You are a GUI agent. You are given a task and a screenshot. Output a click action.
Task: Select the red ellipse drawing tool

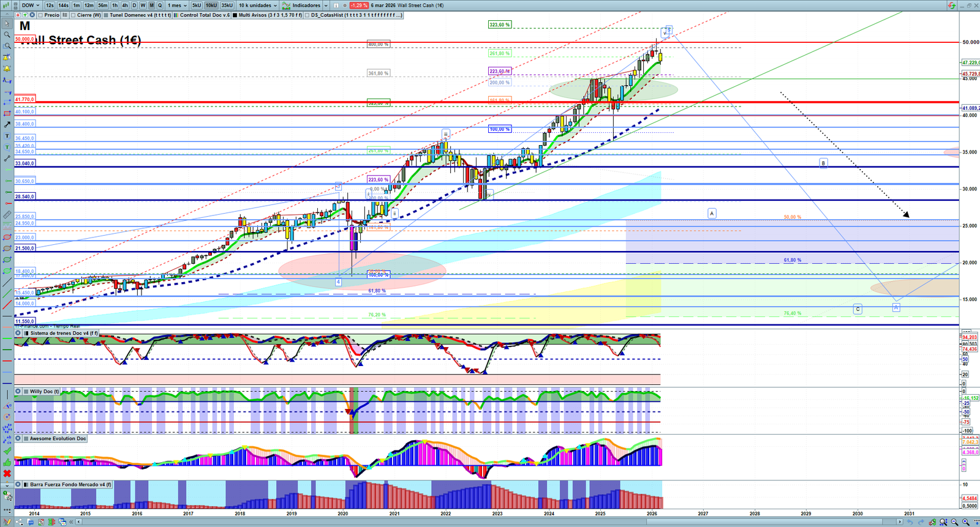pyautogui.click(x=7, y=237)
